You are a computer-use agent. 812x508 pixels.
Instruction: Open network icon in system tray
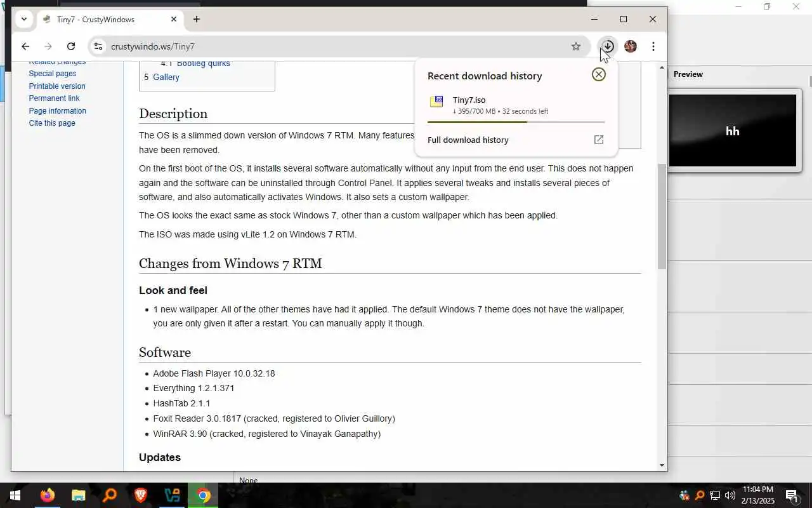[x=714, y=495]
